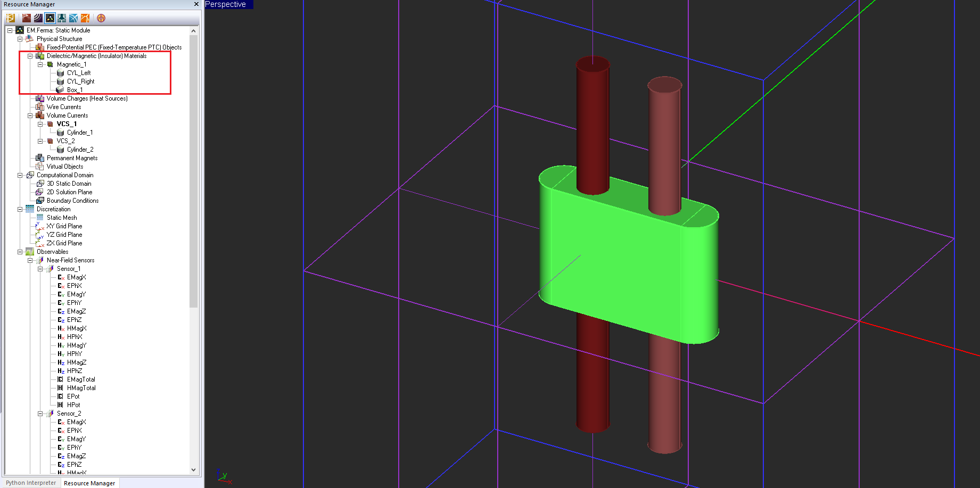Click the blue module toolbar icon
Image resolution: width=980 pixels, height=488 pixels.
click(73, 18)
